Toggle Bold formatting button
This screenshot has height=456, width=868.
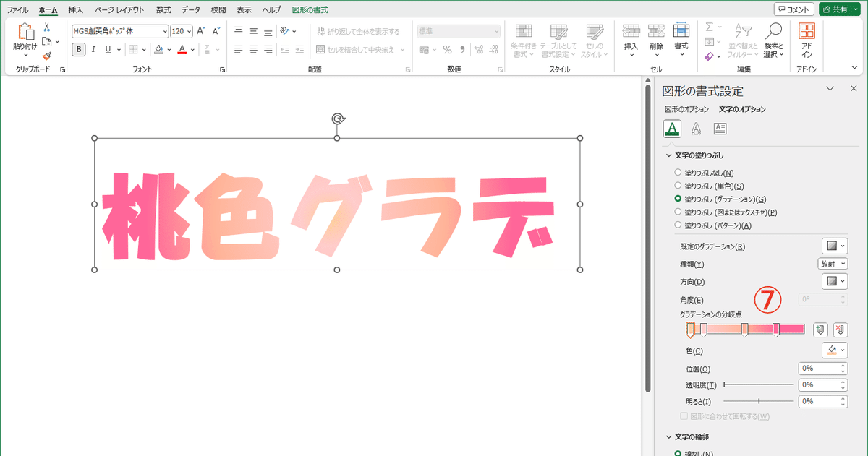click(78, 49)
